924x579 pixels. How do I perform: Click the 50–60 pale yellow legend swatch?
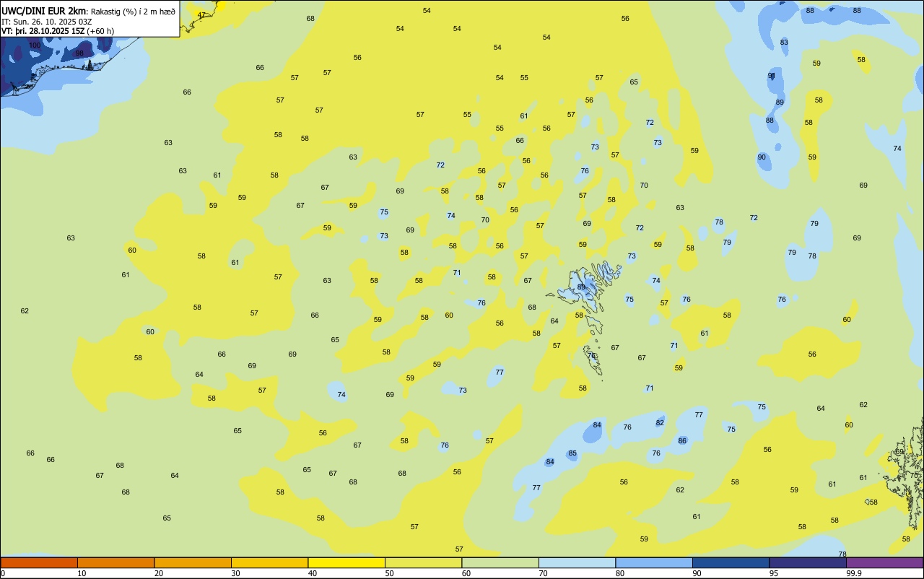tap(423, 562)
